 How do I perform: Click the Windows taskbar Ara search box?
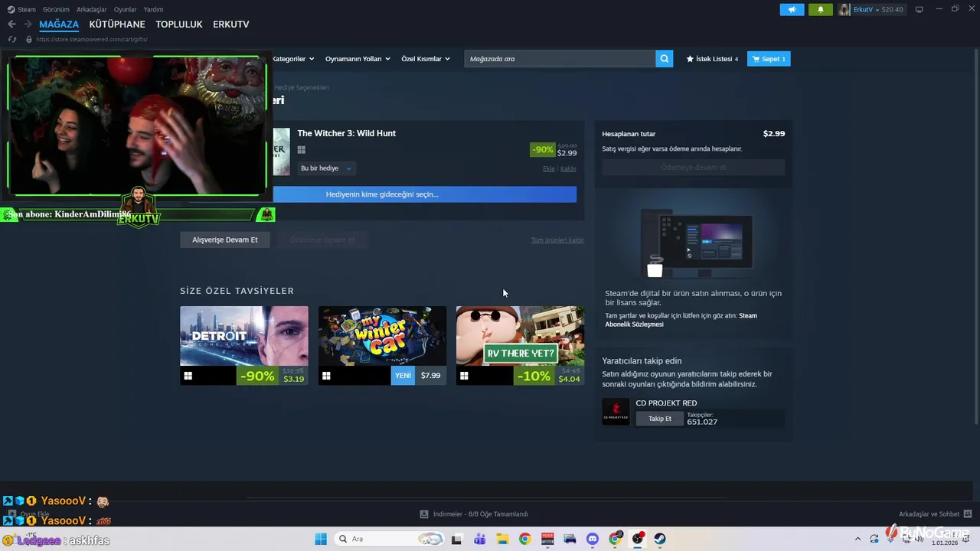pos(390,539)
